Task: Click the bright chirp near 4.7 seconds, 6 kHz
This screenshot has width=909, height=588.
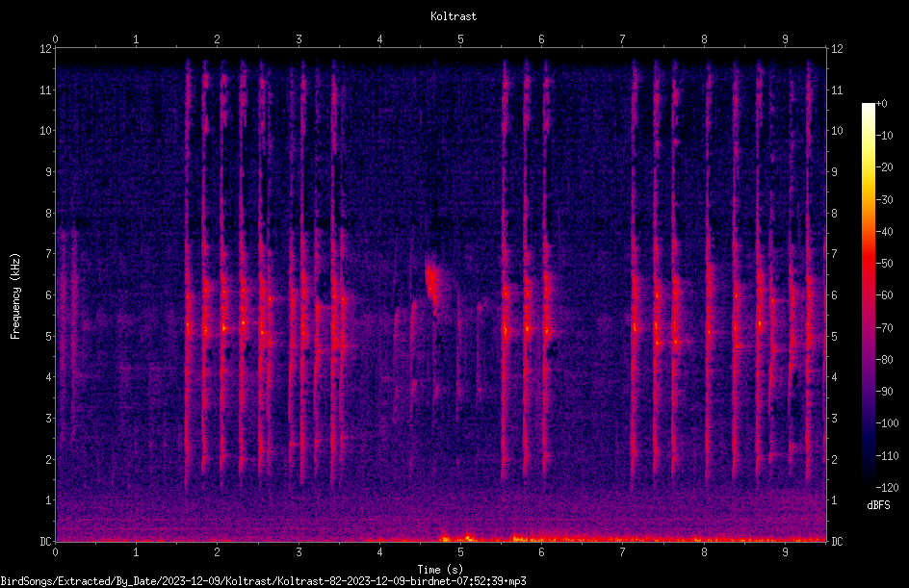Action: [x=432, y=284]
